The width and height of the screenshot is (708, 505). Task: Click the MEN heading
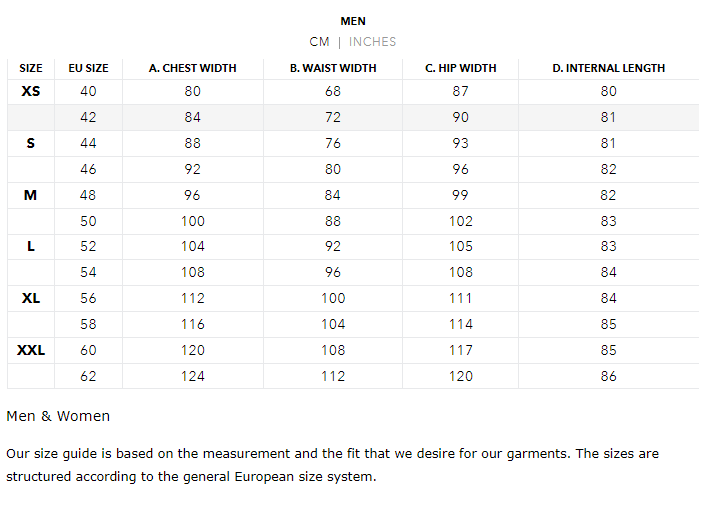(353, 21)
